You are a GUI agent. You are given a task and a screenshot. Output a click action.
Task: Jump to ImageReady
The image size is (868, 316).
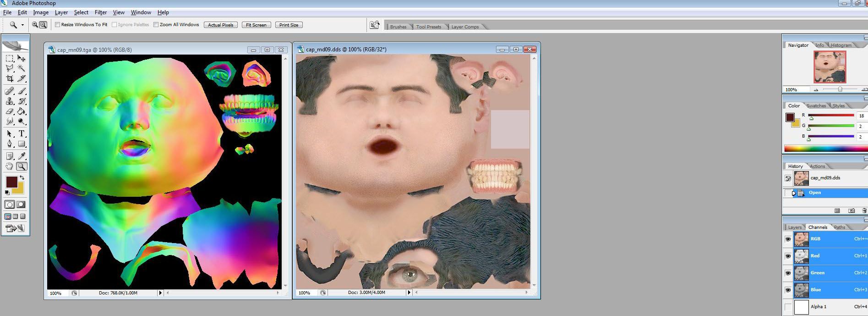(x=15, y=228)
